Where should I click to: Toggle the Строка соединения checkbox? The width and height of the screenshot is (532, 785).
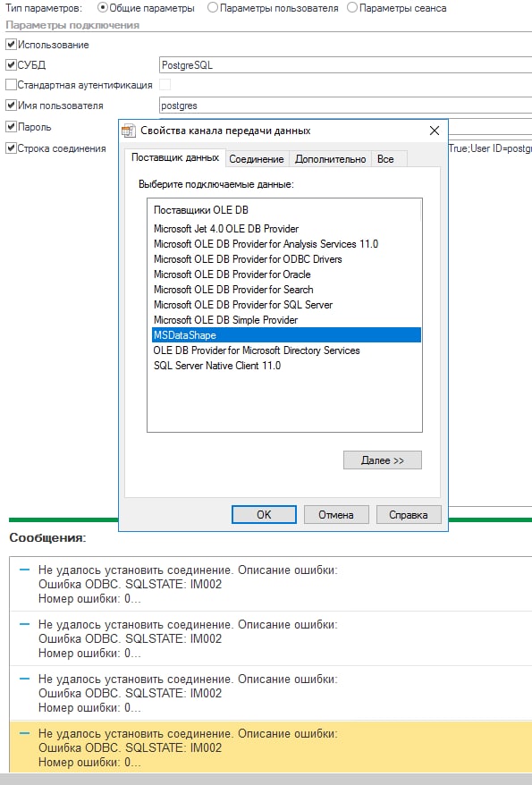[11, 148]
